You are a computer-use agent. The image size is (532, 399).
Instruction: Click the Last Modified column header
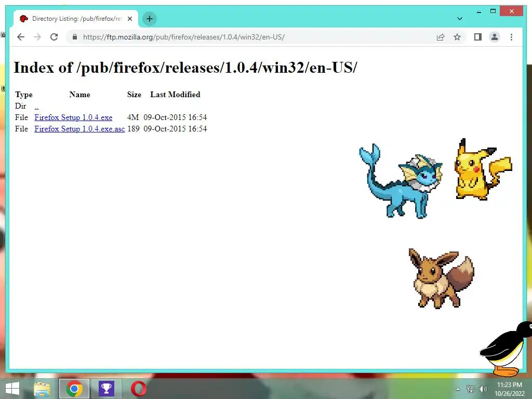pos(175,95)
